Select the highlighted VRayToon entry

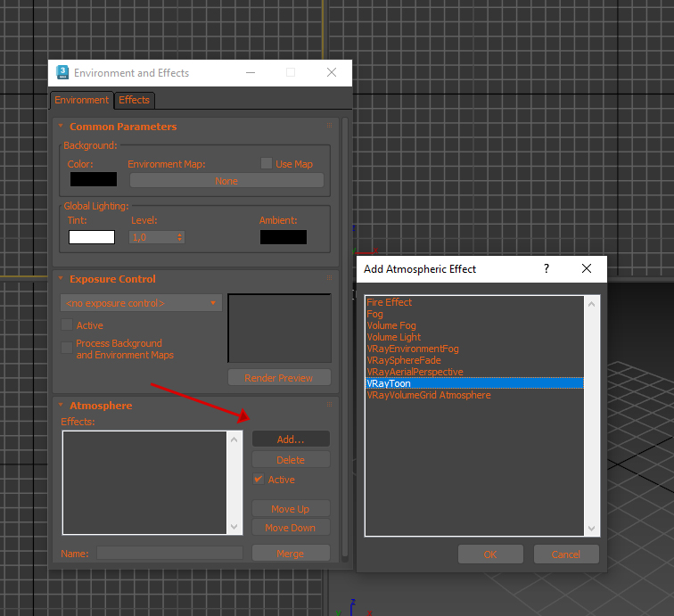(474, 383)
